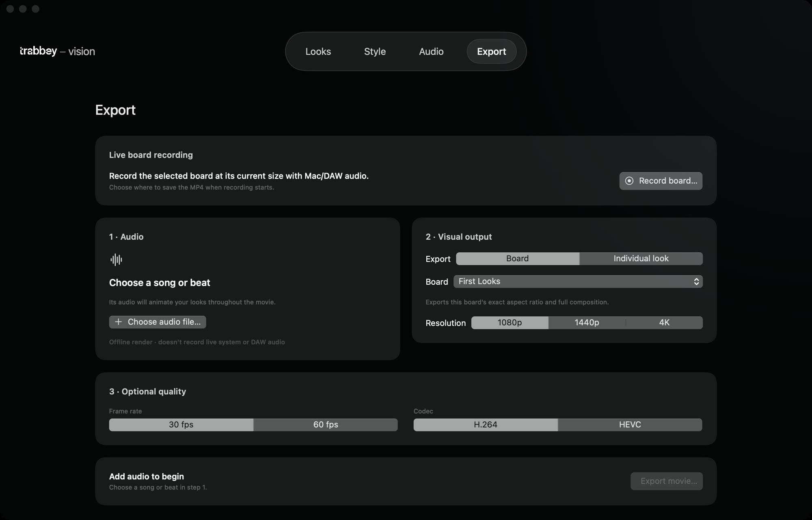
Task: Choose an audio file
Action: (158, 322)
